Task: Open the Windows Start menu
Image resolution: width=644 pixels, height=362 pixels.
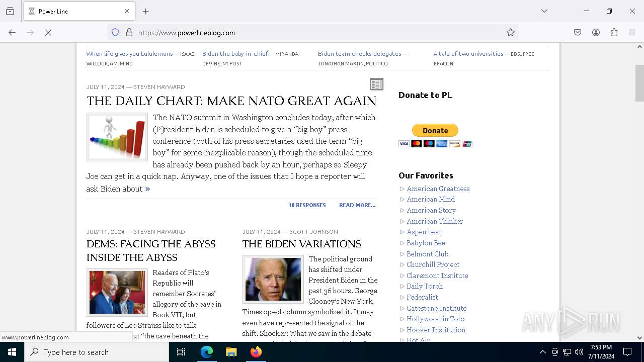Action: (x=12, y=352)
